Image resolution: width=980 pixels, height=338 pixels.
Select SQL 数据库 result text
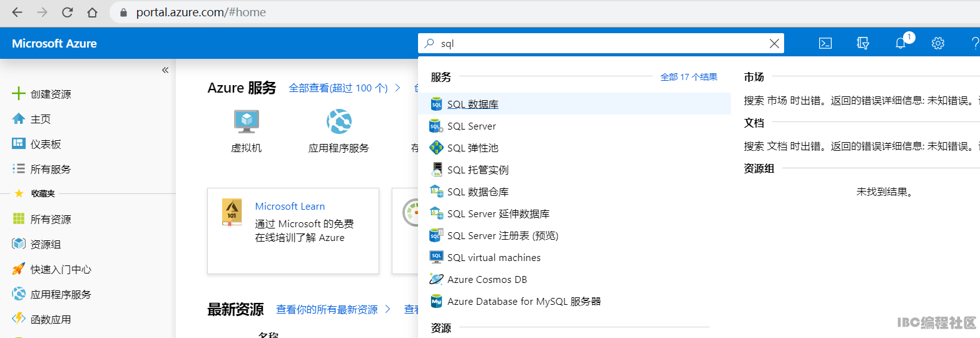[473, 105]
